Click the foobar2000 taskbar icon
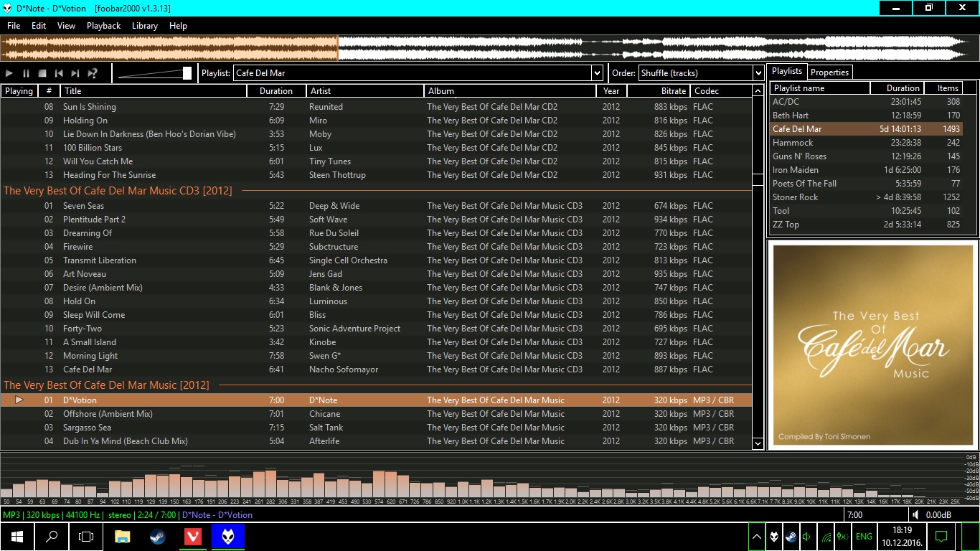The height and width of the screenshot is (551, 980). point(228,537)
